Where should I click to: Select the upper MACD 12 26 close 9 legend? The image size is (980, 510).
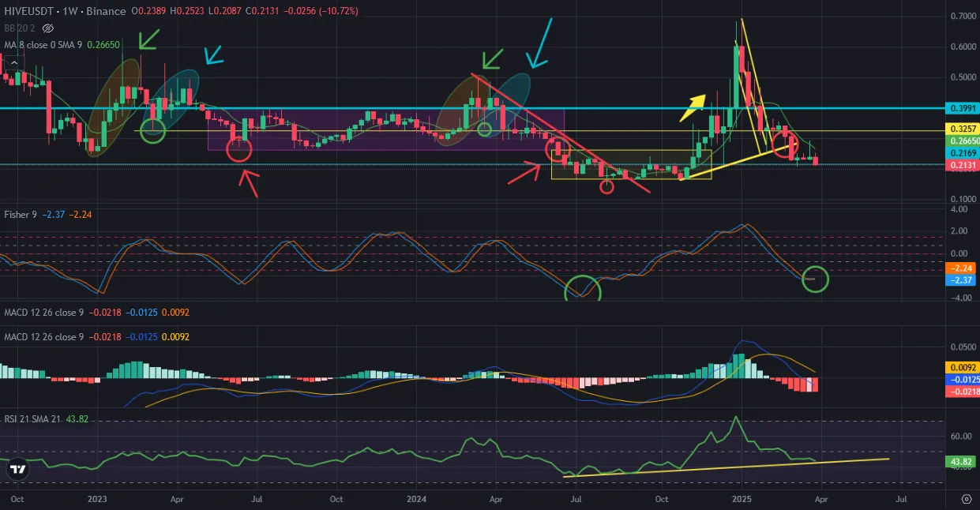pyautogui.click(x=44, y=313)
